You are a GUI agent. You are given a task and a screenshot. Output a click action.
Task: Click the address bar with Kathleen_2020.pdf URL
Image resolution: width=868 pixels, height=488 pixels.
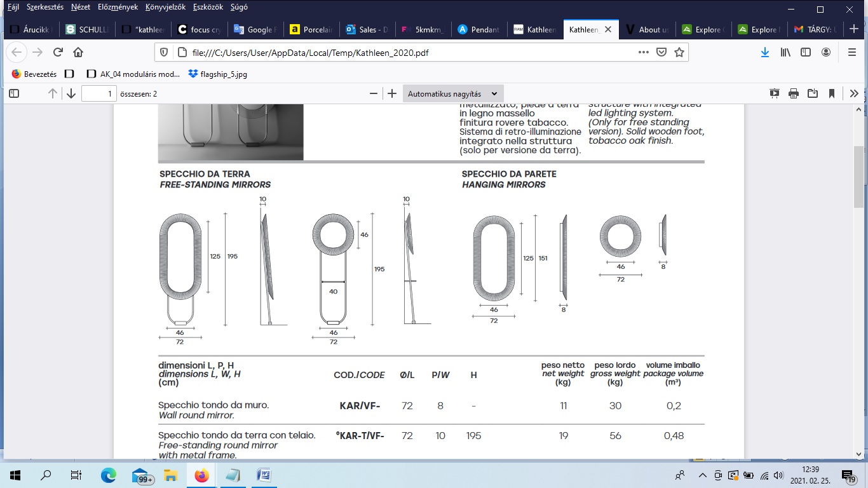[x=407, y=52]
